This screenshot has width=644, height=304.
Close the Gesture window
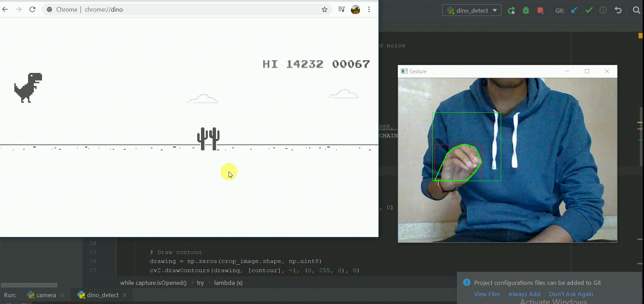607,71
